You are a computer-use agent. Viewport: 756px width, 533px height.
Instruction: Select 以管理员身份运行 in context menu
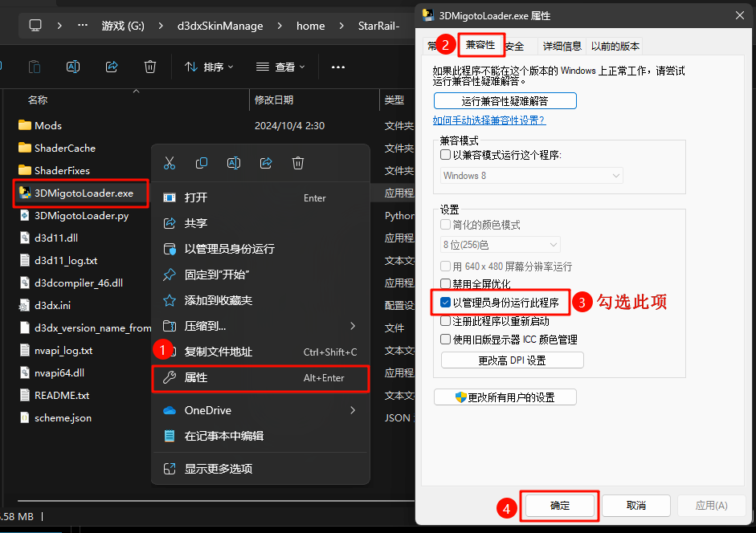[260, 249]
